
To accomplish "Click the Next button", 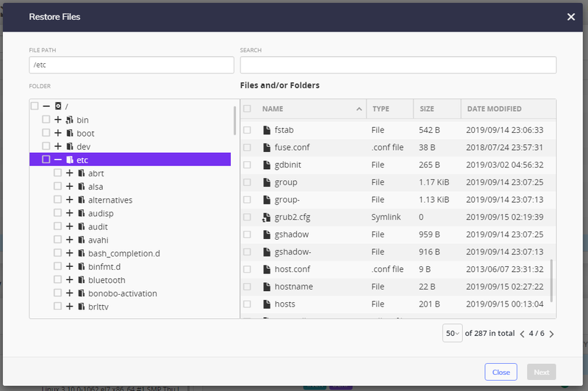I will [x=542, y=372].
